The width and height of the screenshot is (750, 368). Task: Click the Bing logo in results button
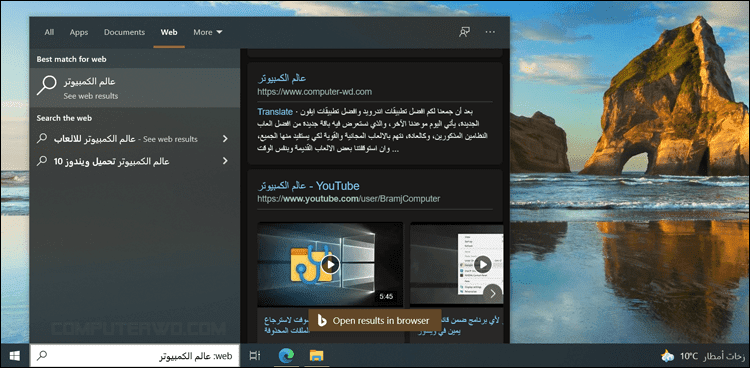(x=322, y=321)
